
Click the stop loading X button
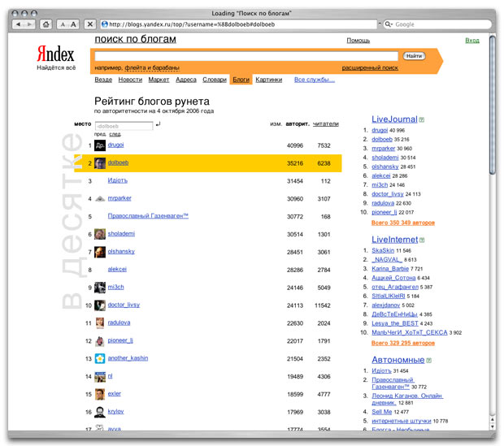(x=90, y=24)
